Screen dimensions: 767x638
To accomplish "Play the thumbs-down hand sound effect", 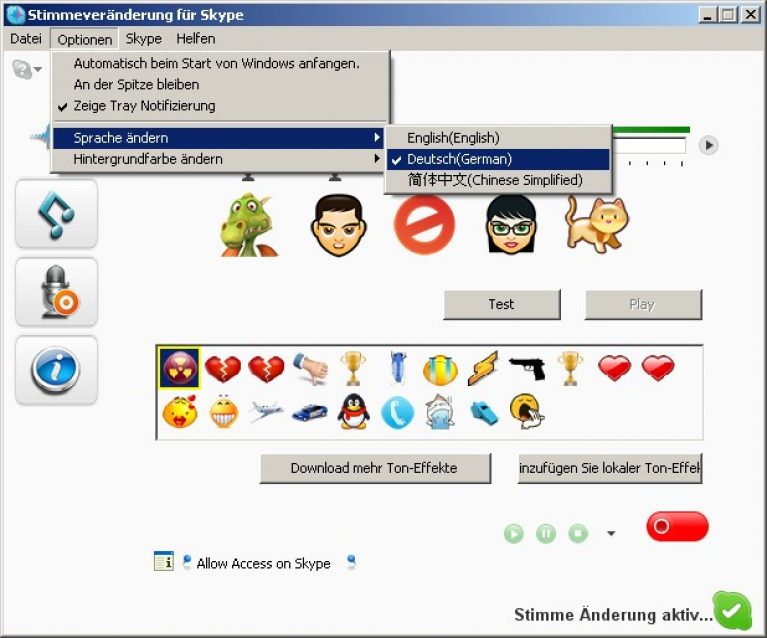I will 310,368.
